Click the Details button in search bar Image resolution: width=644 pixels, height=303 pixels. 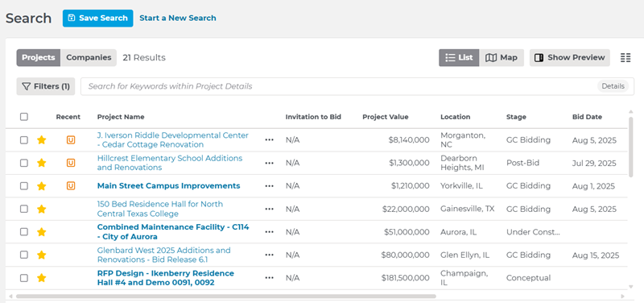(x=613, y=86)
